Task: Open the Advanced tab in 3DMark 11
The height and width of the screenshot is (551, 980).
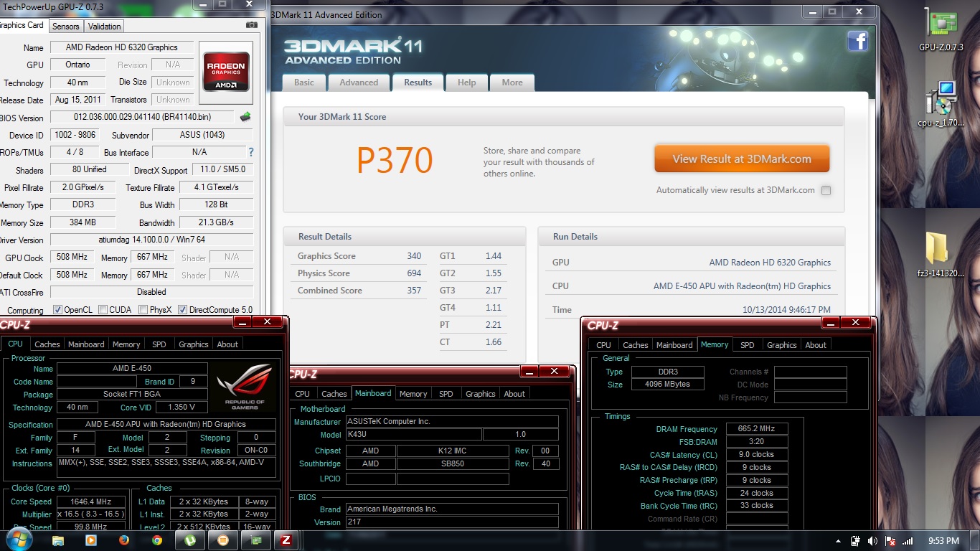Action: pyautogui.click(x=359, y=83)
